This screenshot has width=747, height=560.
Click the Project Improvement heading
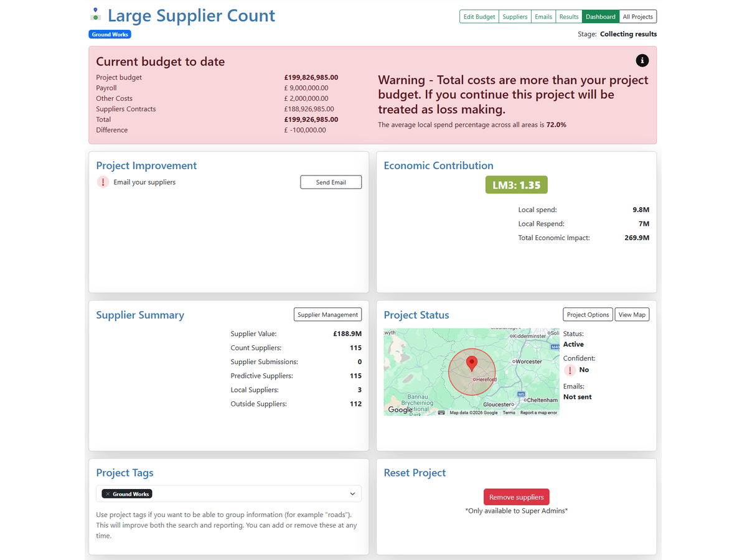(x=146, y=166)
